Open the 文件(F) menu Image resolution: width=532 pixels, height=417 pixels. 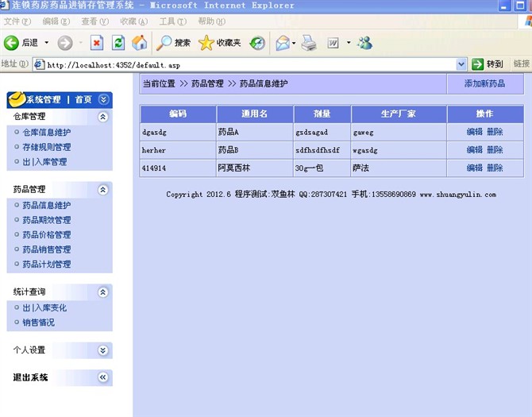(17, 21)
